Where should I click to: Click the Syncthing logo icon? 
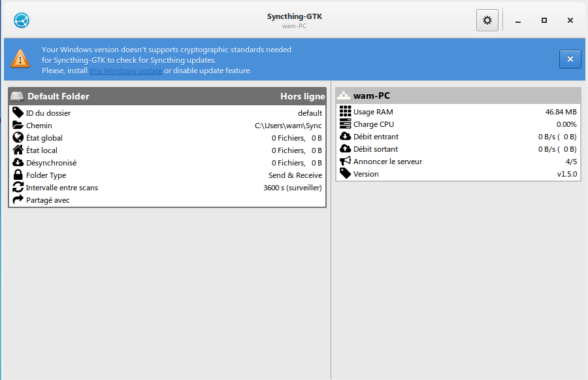point(22,20)
